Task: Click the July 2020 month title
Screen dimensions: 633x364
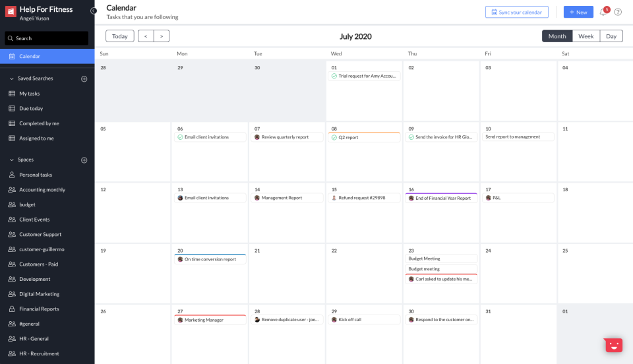Action: point(355,36)
